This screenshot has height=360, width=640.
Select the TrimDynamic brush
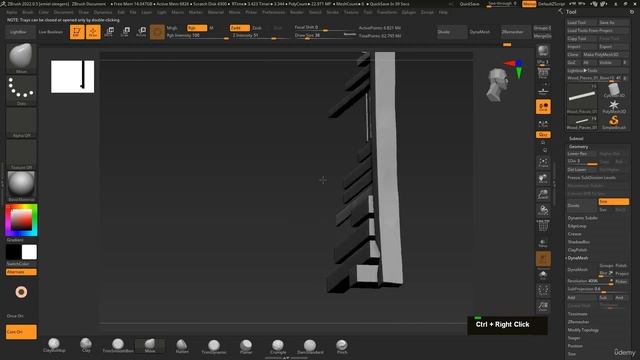click(x=214, y=346)
